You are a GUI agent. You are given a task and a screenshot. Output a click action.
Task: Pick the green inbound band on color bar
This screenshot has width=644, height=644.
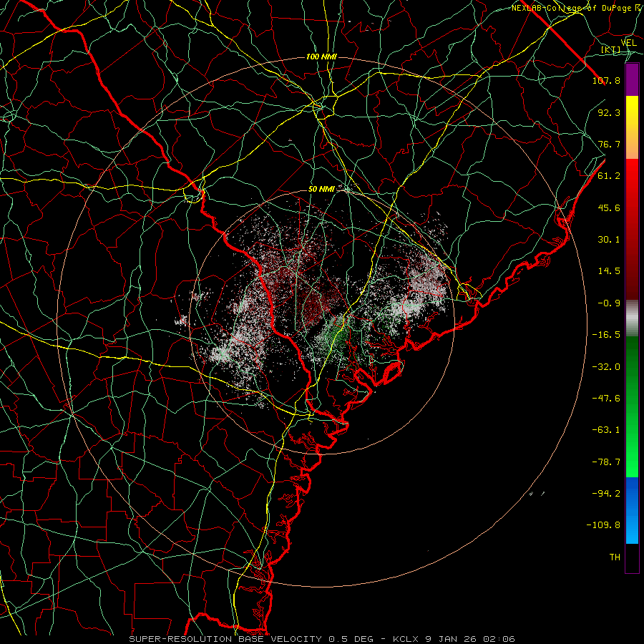(x=632, y=406)
